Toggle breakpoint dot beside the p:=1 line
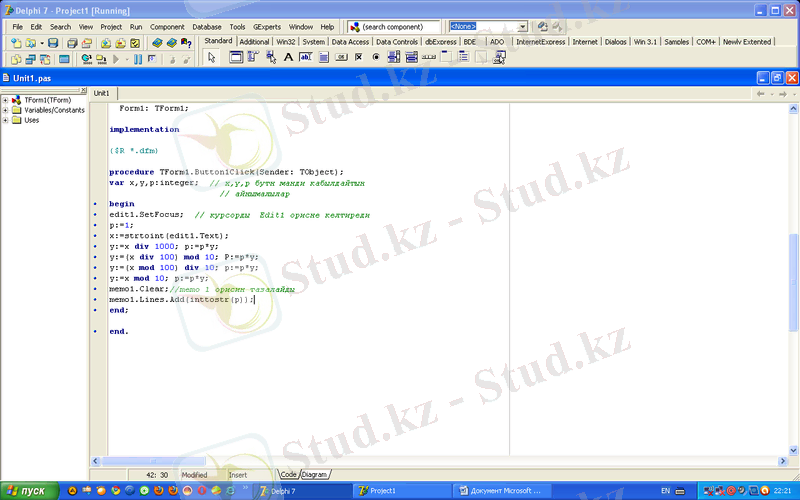Viewport: 800px width, 500px height. click(95, 225)
